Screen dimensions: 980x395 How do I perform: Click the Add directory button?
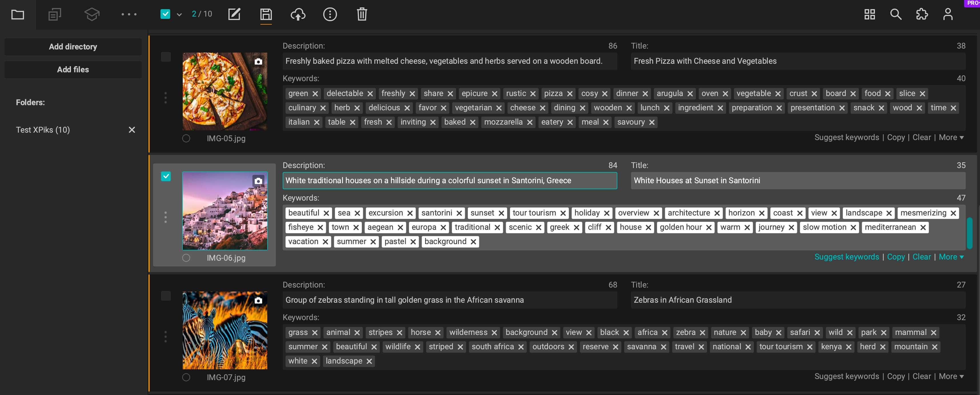[73, 47]
